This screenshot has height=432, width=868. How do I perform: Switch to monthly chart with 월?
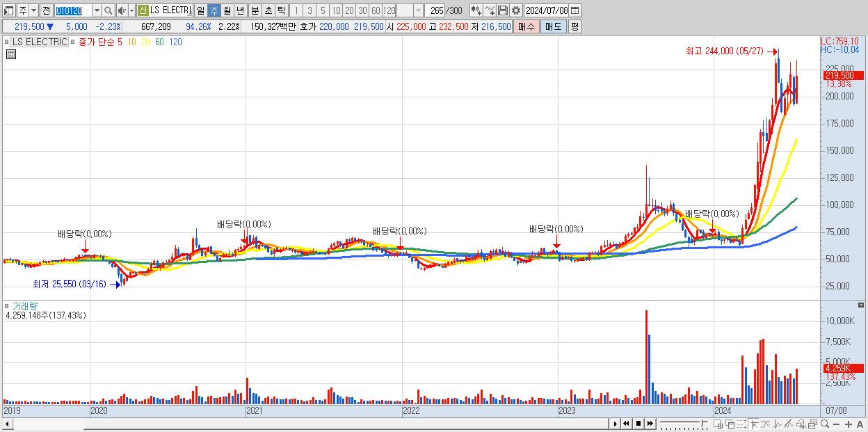[x=227, y=10]
